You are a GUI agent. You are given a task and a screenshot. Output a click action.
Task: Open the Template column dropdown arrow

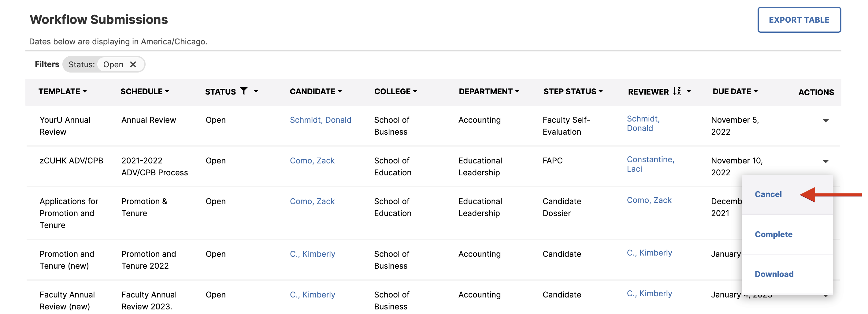tap(85, 92)
